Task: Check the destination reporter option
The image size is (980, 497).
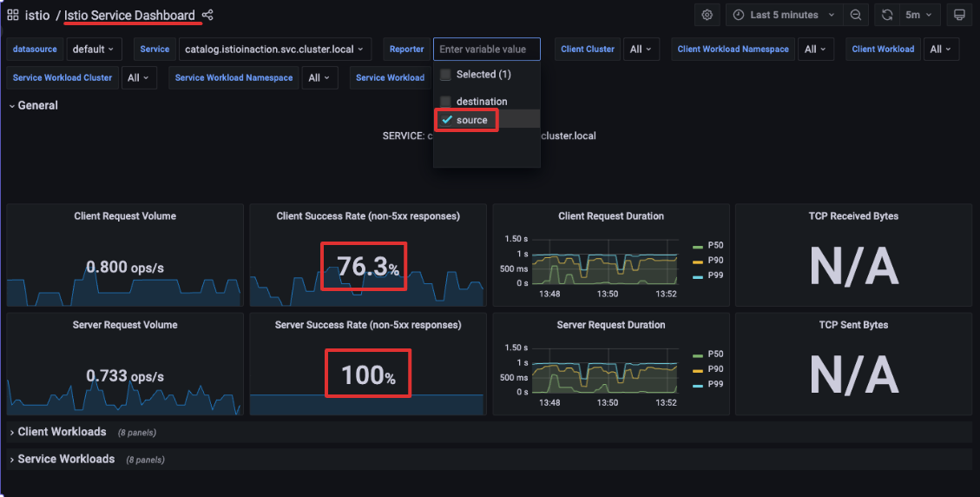Action: [445, 102]
